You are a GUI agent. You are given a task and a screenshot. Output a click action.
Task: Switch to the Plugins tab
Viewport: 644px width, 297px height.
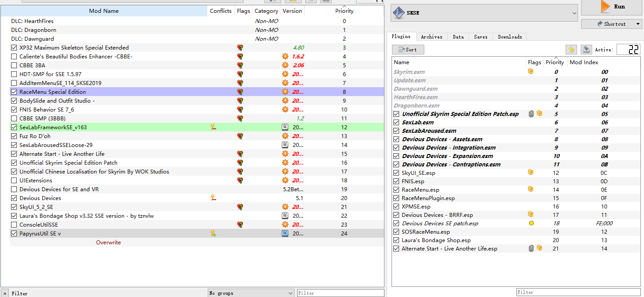401,37
